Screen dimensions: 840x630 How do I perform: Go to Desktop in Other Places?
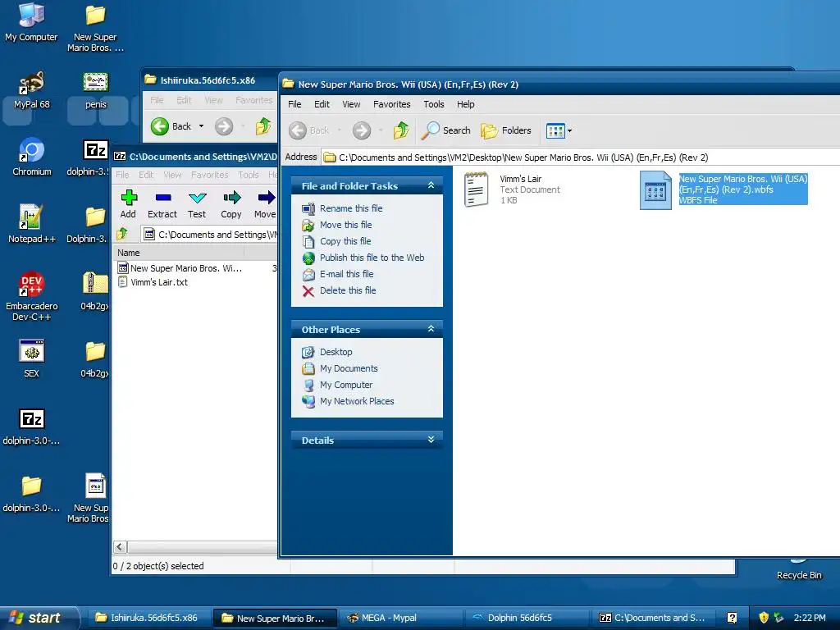336,352
